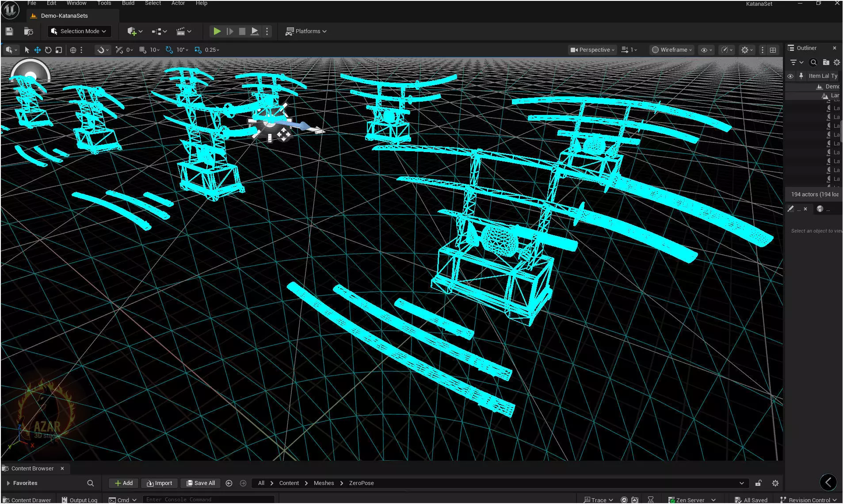Open rotation snap 10° dropdown
Screen dimensions: 843x504
[182, 50]
